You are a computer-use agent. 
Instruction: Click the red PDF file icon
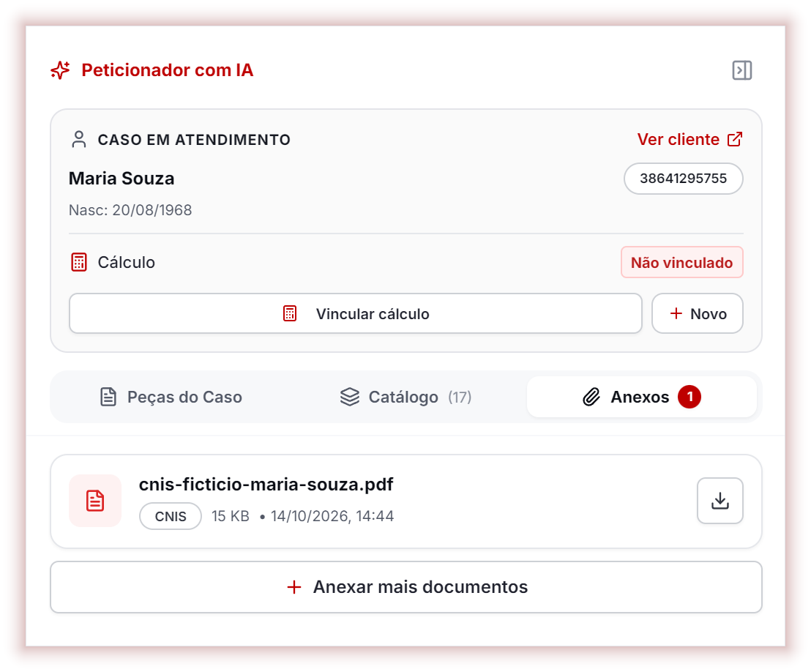95,501
